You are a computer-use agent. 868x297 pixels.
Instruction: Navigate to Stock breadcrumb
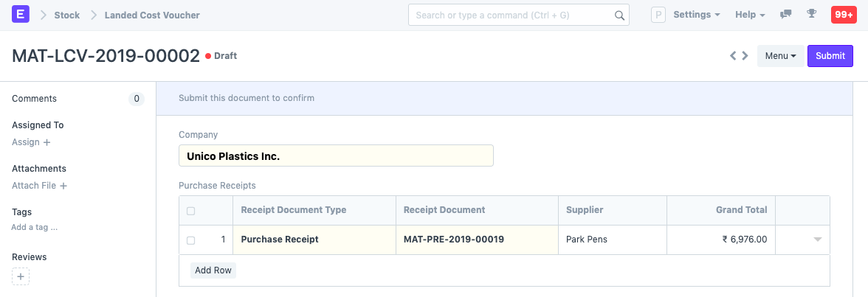67,15
